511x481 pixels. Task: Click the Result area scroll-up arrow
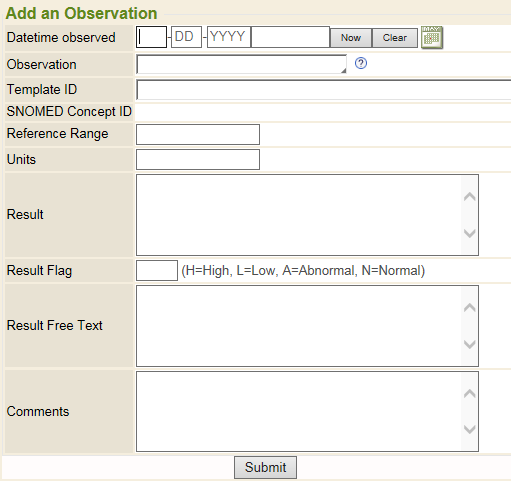pyautogui.click(x=470, y=197)
